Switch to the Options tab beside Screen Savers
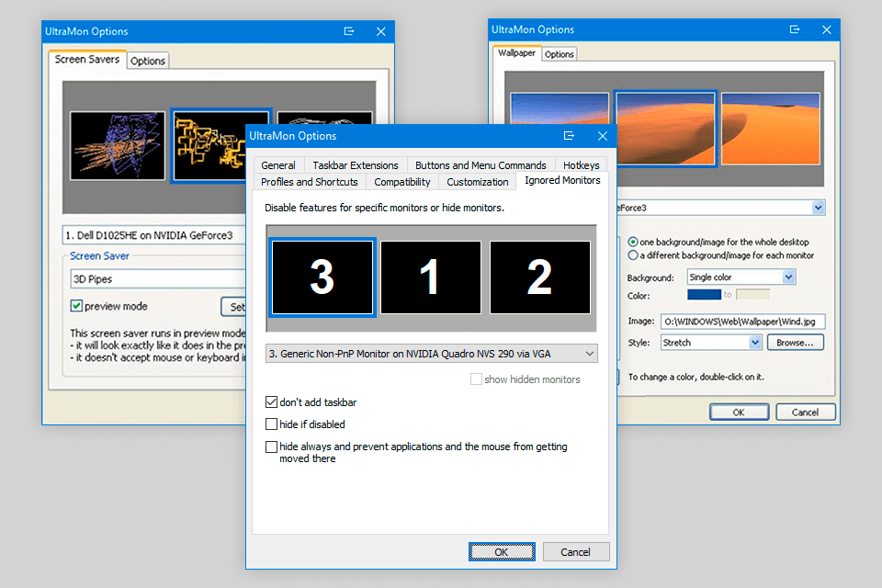 [x=147, y=61]
